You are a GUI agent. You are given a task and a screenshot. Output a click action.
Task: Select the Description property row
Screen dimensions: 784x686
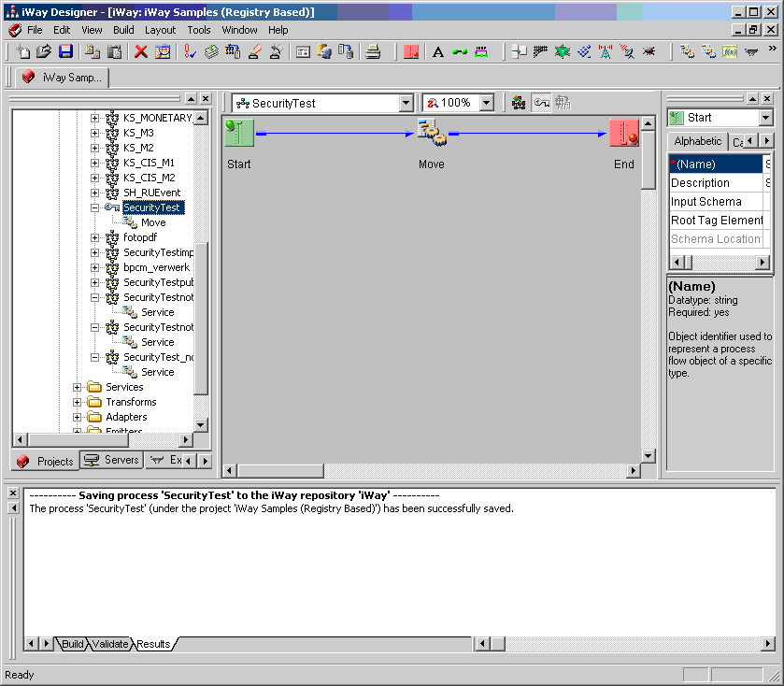coord(719,183)
